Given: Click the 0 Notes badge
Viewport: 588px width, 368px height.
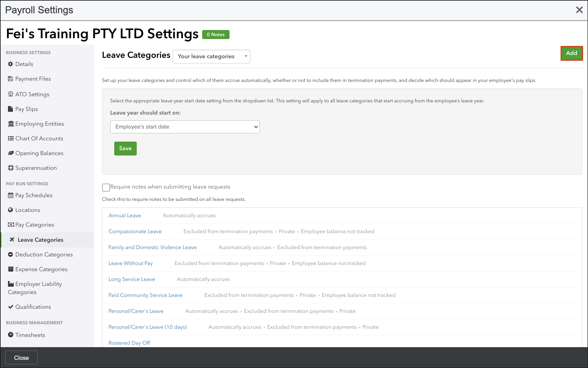Looking at the screenshot, I should (x=216, y=35).
